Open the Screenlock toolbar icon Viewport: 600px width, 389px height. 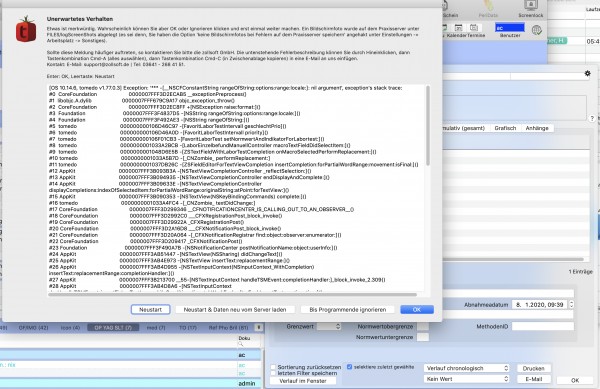point(531,9)
